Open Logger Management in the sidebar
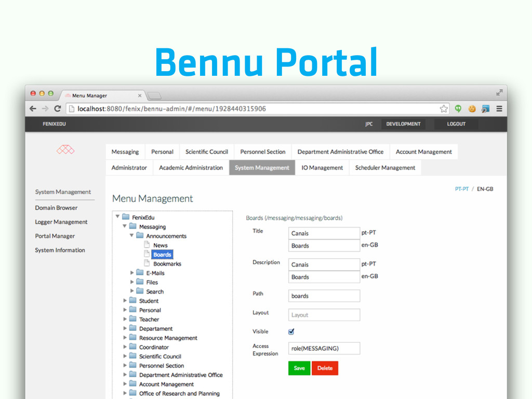This screenshot has height=399, width=532. pyautogui.click(x=61, y=222)
